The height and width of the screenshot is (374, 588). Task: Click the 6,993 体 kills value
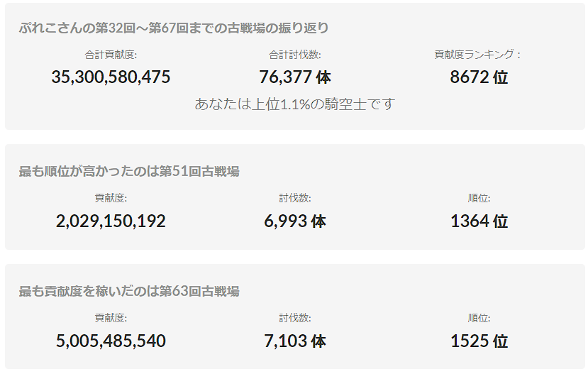pos(294,221)
